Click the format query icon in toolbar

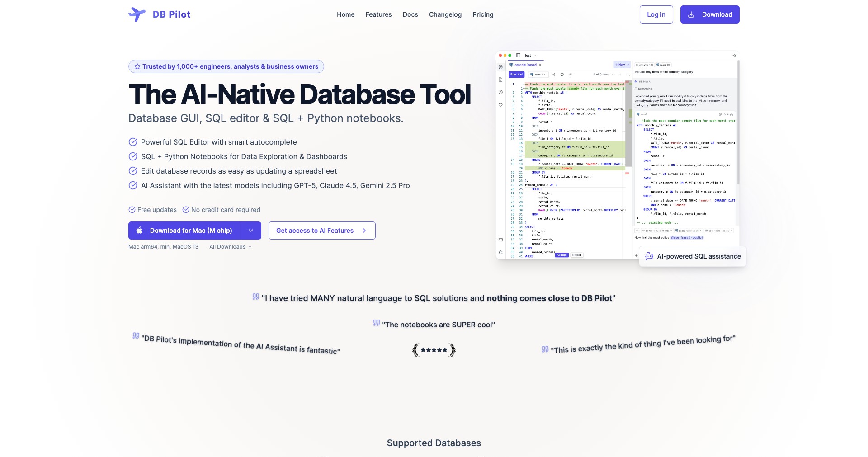(571, 75)
